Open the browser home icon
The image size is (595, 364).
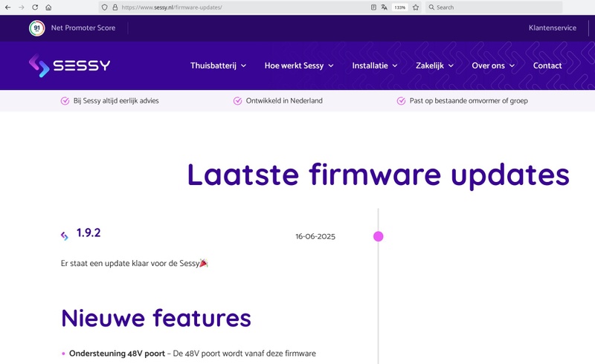[48, 7]
